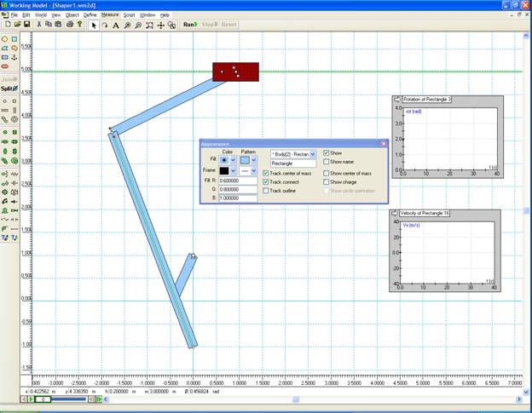Create a new document with the New icon
Image resolution: width=532 pixels, height=413 pixels.
(x=8, y=25)
